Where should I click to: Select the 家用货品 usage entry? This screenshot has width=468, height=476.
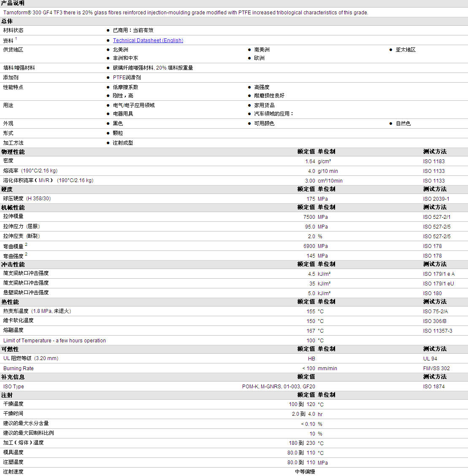(265, 106)
